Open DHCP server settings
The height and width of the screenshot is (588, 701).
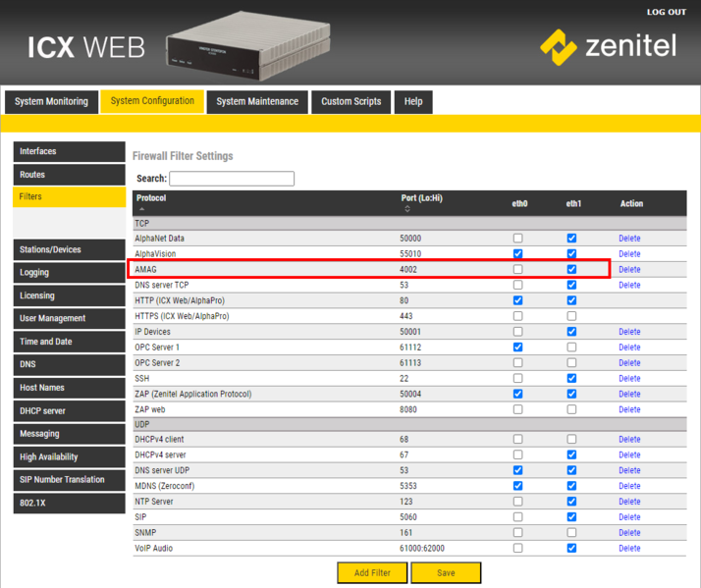pyautogui.click(x=70, y=411)
